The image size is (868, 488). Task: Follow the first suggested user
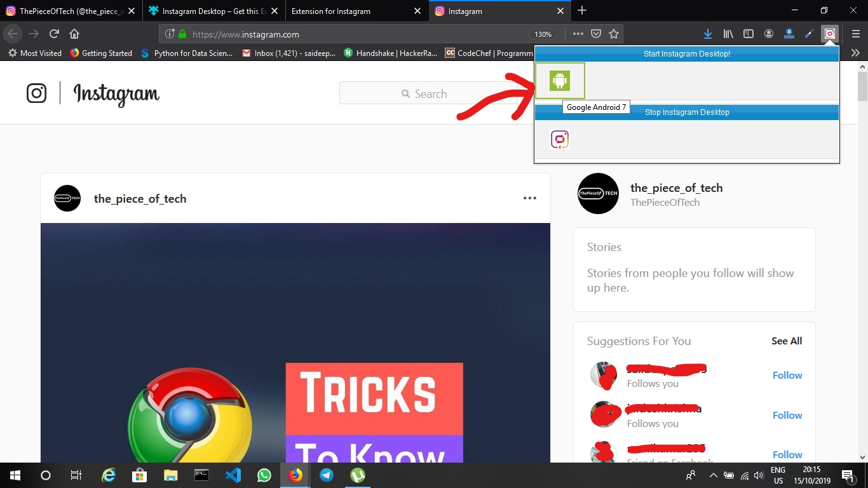pyautogui.click(x=787, y=376)
